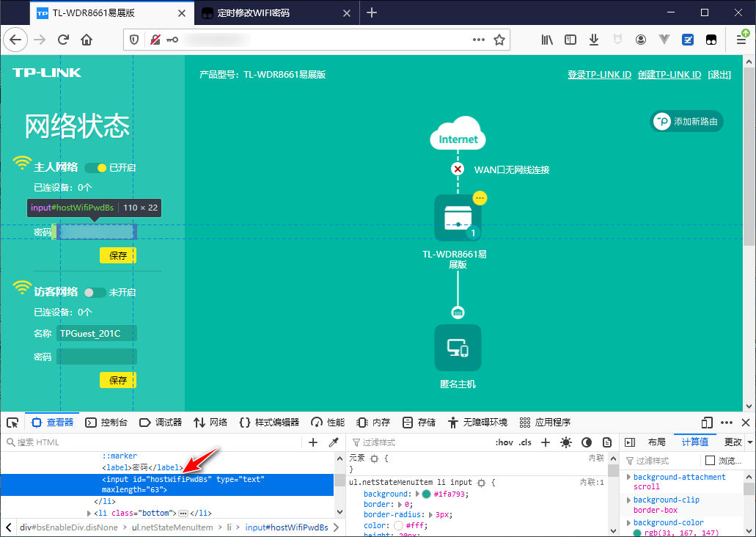Reload the page with the refresh icon
This screenshot has width=756, height=537.
pos(63,40)
